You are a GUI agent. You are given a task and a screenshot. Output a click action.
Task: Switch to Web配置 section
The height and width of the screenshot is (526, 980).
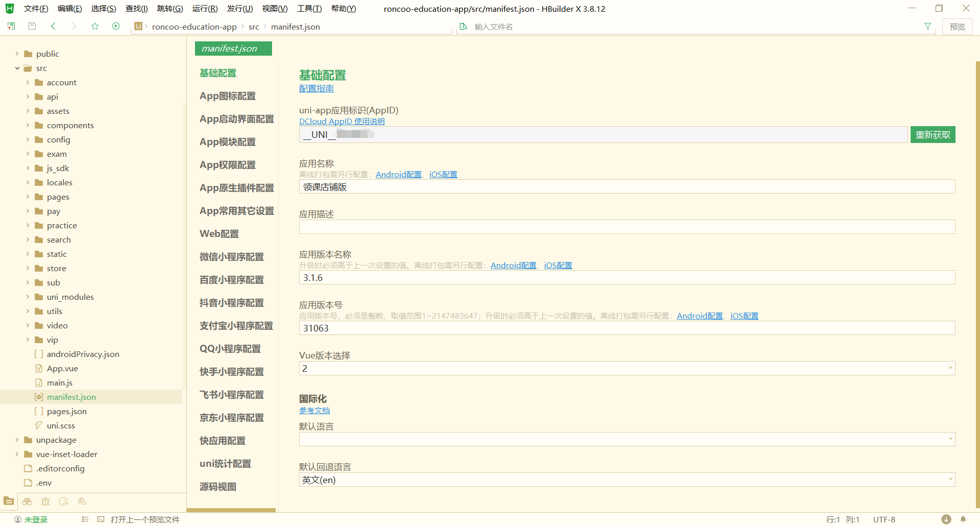(x=219, y=234)
